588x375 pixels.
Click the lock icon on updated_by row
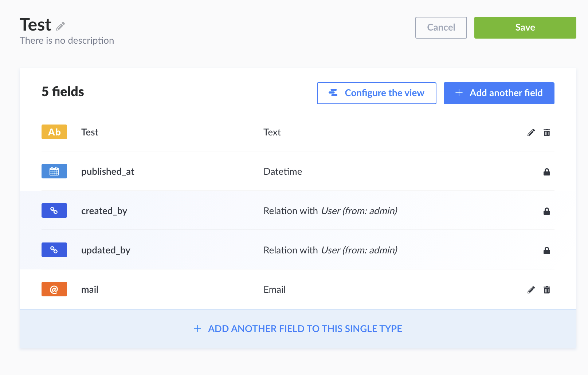[547, 250]
